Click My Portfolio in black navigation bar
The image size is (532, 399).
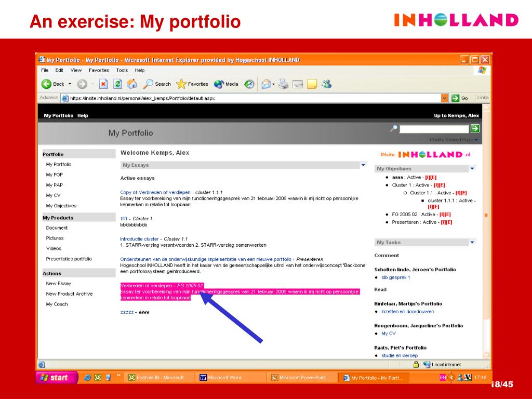(58, 116)
